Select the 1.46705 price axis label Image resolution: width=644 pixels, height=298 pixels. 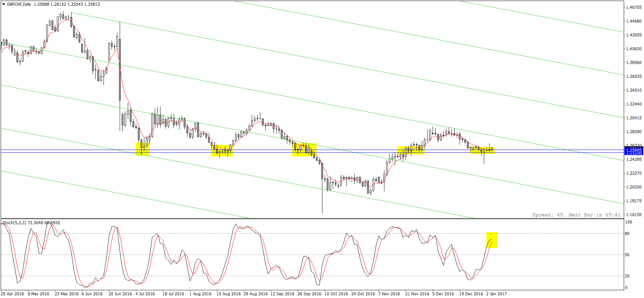[634, 7]
